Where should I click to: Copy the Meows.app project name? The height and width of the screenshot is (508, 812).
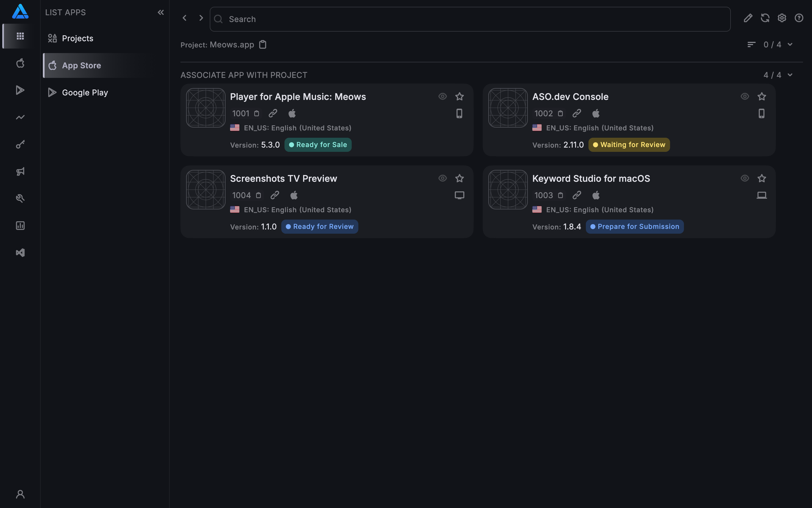(x=263, y=44)
